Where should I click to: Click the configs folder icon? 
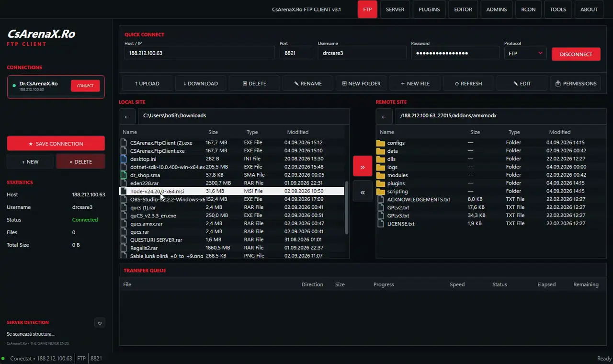click(x=381, y=143)
